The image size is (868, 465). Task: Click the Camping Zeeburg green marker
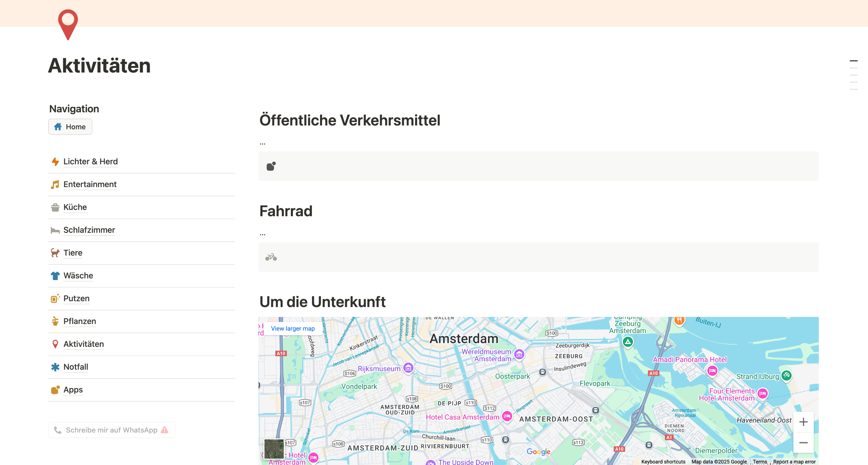coord(628,342)
